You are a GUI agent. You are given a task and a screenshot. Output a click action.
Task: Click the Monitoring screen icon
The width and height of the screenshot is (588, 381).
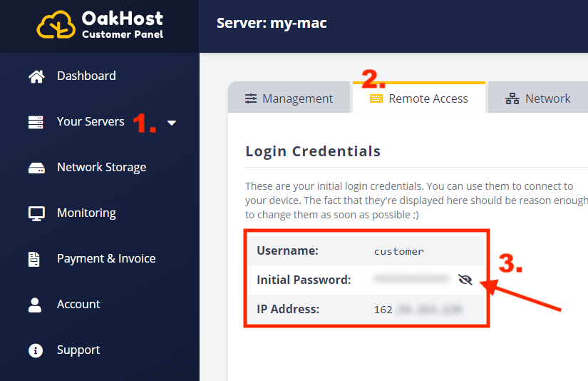point(36,213)
